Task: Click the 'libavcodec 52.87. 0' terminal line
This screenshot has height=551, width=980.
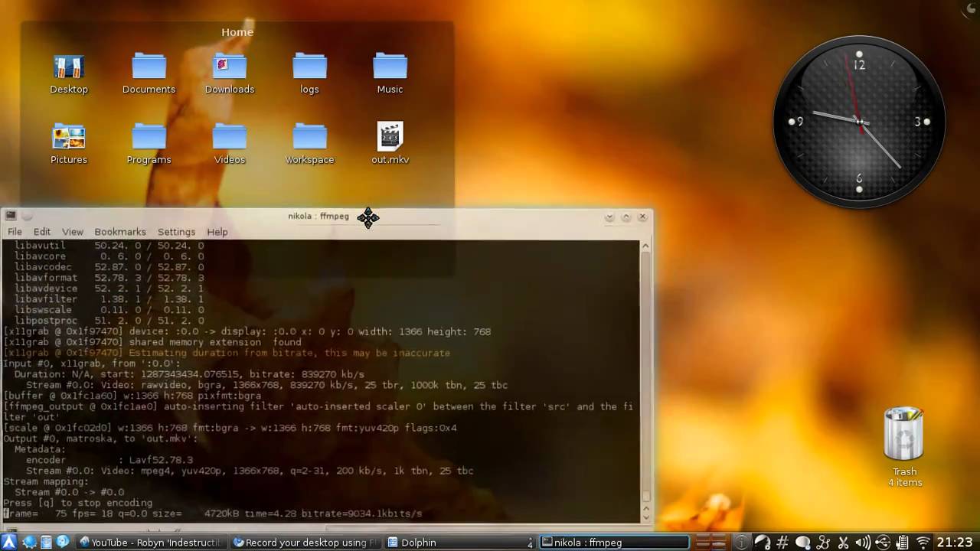Action: click(x=109, y=267)
